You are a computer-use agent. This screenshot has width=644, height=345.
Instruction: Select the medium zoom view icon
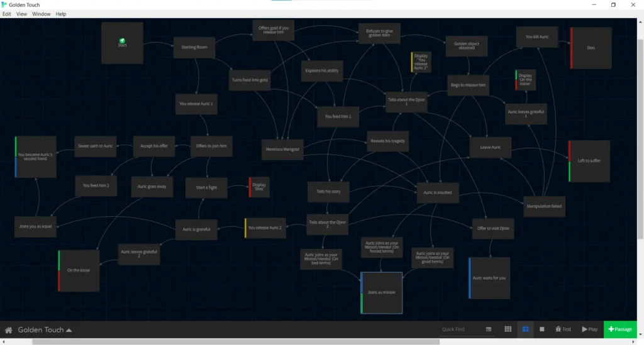pos(525,329)
